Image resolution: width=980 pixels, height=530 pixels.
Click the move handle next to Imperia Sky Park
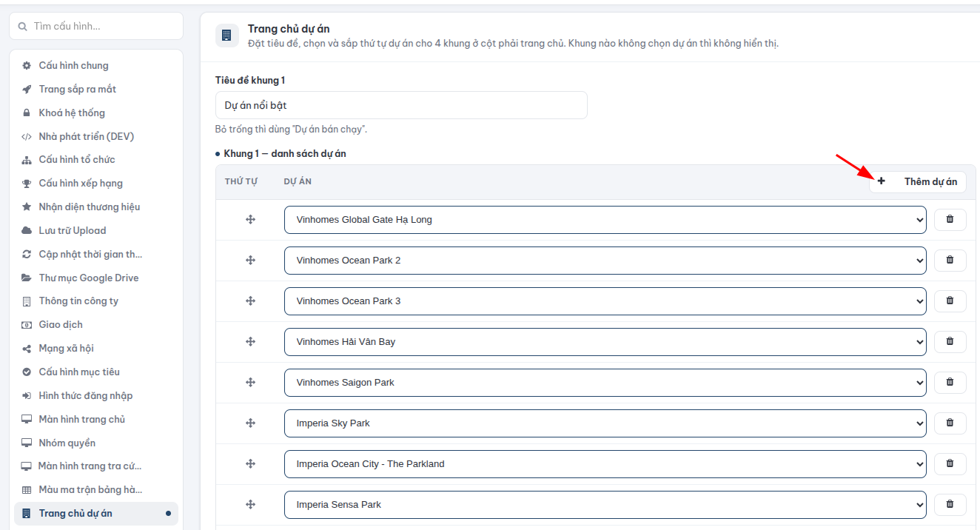250,423
